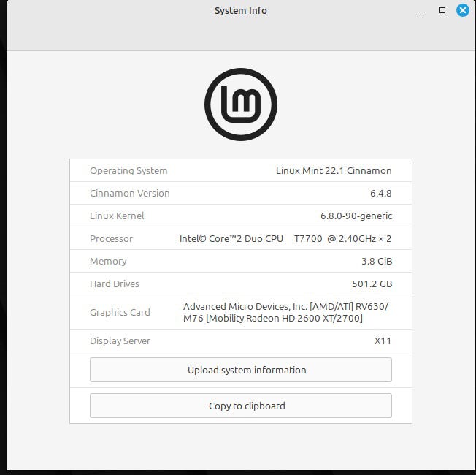Select "6.8.0-90-generic" kernel value
This screenshot has width=476, height=475.
click(356, 216)
